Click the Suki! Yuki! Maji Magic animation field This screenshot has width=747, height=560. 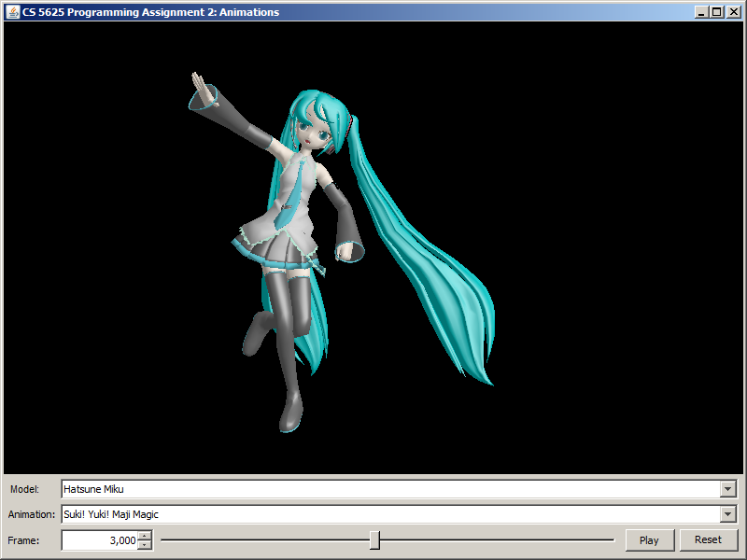tap(390, 514)
